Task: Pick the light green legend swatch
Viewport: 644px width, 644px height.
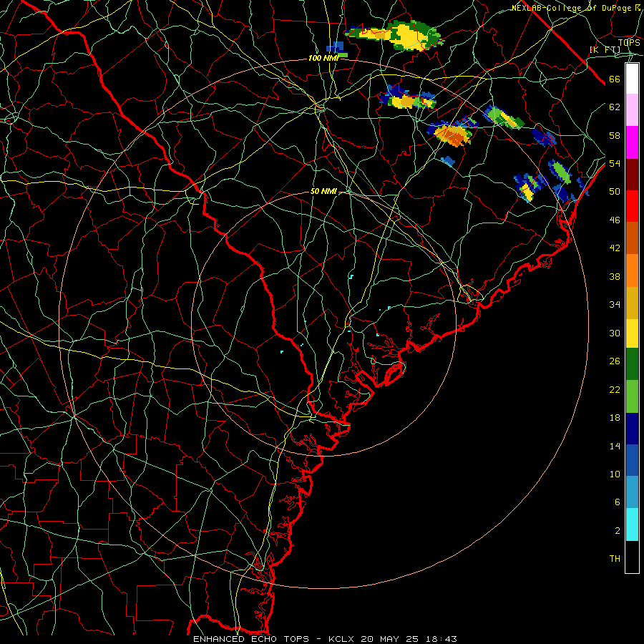Action: coord(632,396)
